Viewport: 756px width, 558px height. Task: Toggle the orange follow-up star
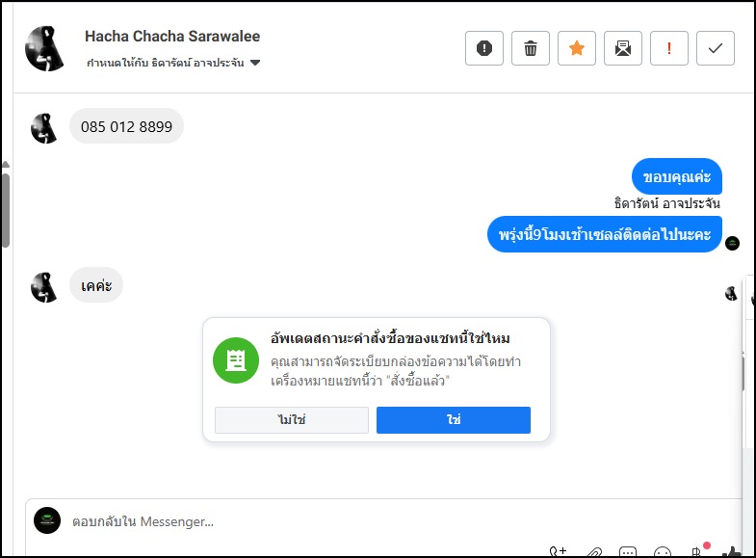tap(577, 48)
